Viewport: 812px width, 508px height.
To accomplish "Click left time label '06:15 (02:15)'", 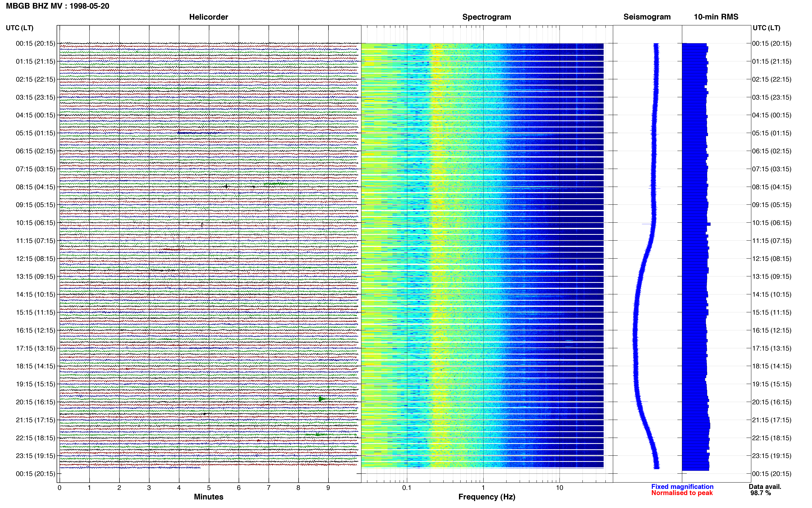I will tap(36, 151).
